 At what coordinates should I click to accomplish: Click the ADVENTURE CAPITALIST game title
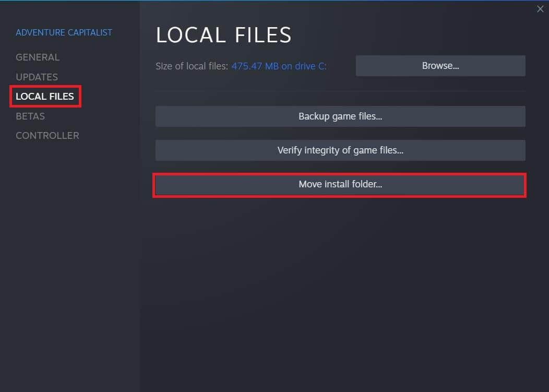[x=64, y=32]
